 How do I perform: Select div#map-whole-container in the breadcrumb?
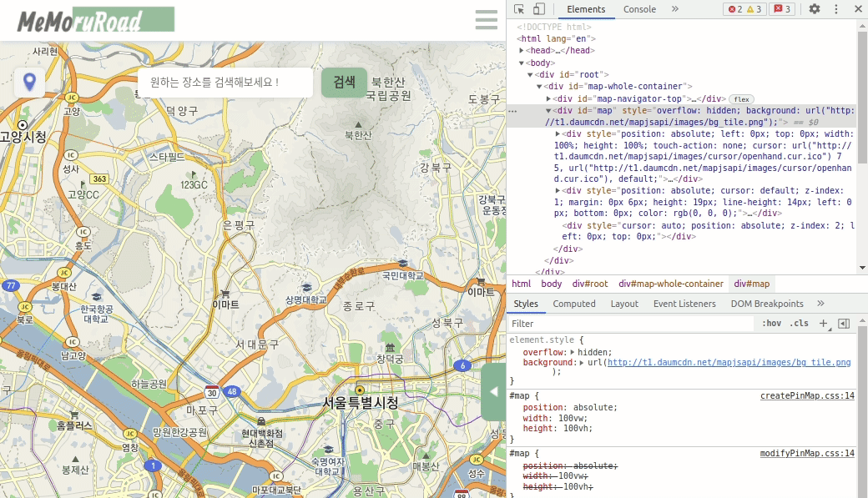(671, 284)
